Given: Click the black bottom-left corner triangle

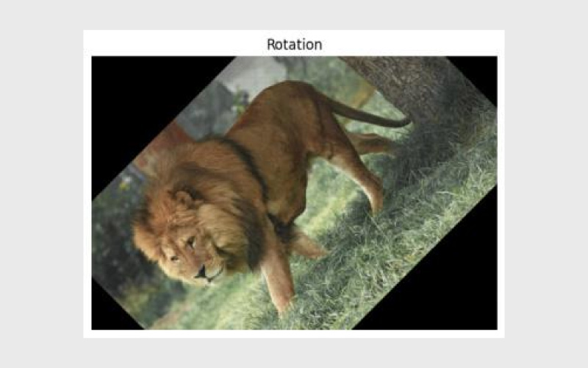Looking at the screenshot, I should click(x=109, y=311).
